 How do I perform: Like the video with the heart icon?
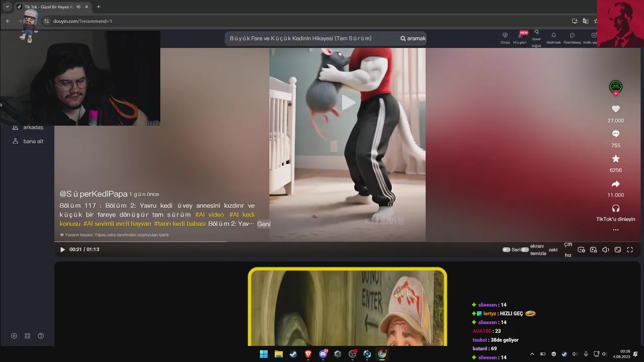click(615, 109)
